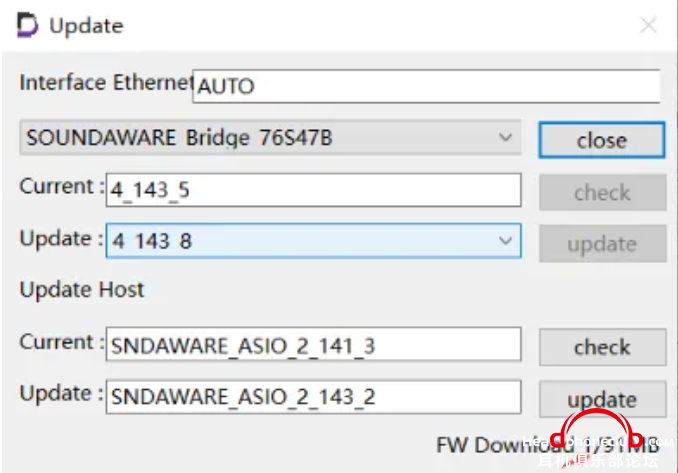Close the Update dialog with X
Image resolution: width=678 pixels, height=473 pixels.
pos(649,25)
